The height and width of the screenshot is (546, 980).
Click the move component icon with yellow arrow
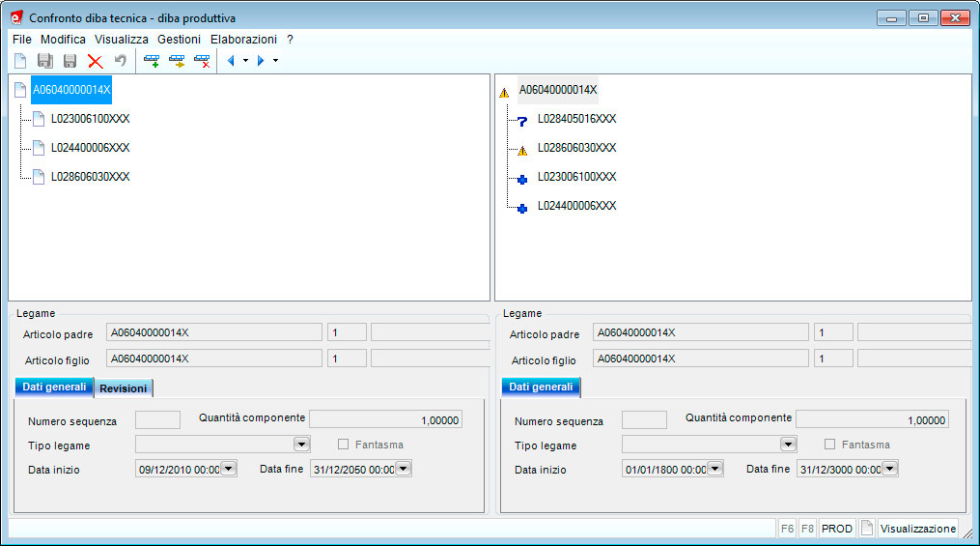pyautogui.click(x=177, y=61)
